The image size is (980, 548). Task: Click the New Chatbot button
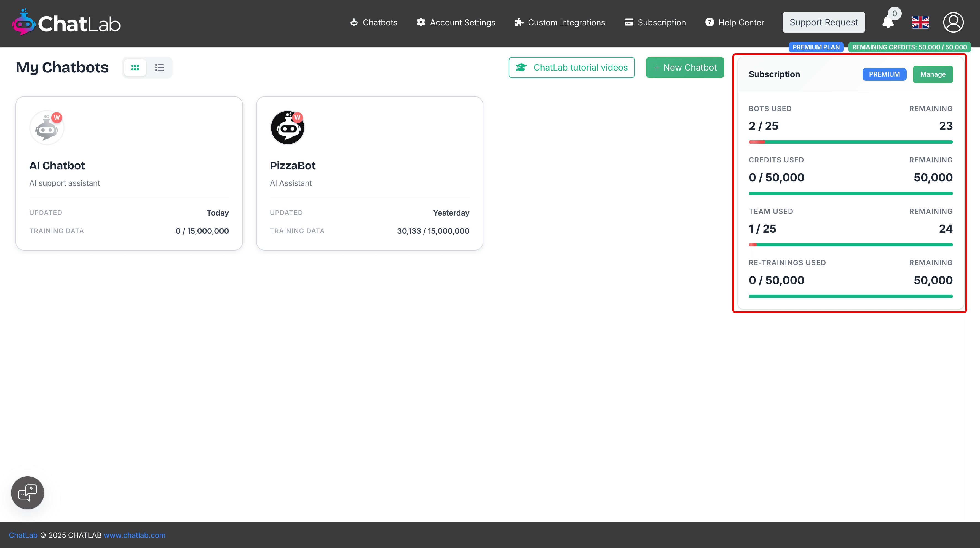click(685, 68)
